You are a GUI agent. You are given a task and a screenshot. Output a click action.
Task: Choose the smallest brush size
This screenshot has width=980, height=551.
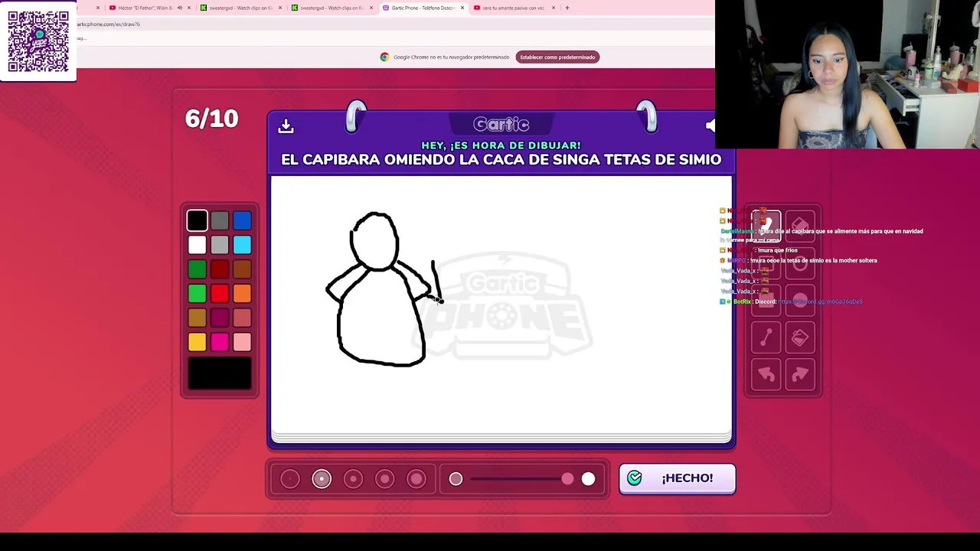[x=290, y=479]
